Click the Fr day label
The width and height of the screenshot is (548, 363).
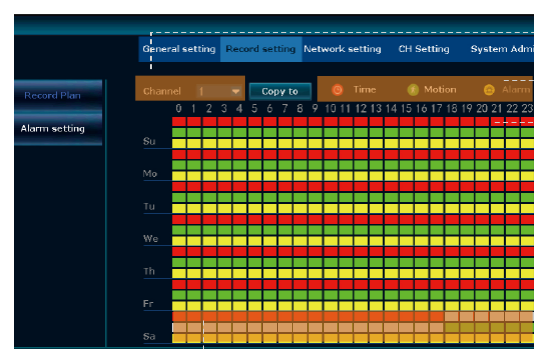click(148, 304)
